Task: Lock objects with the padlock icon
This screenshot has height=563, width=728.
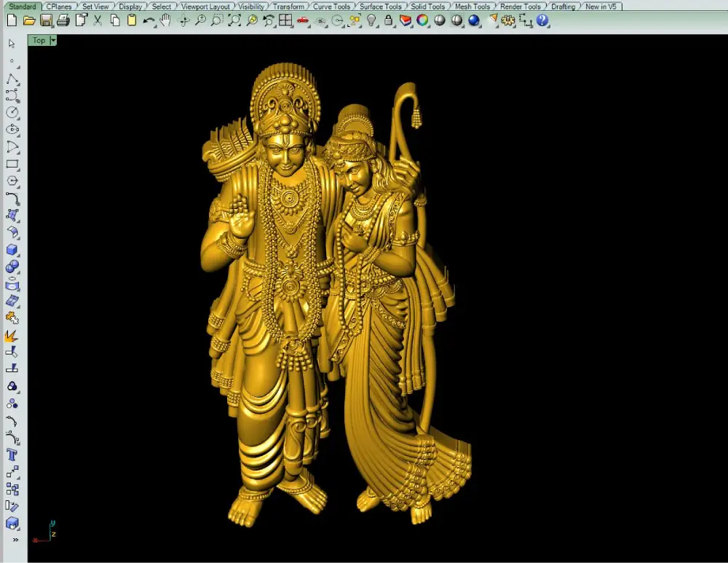Action: (388, 20)
